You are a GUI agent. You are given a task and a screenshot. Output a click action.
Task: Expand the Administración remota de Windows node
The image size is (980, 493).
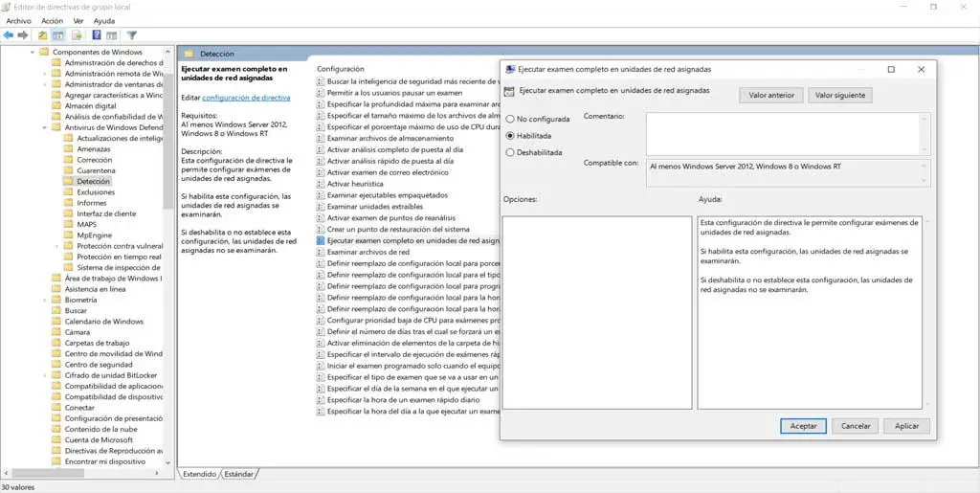[x=44, y=73]
